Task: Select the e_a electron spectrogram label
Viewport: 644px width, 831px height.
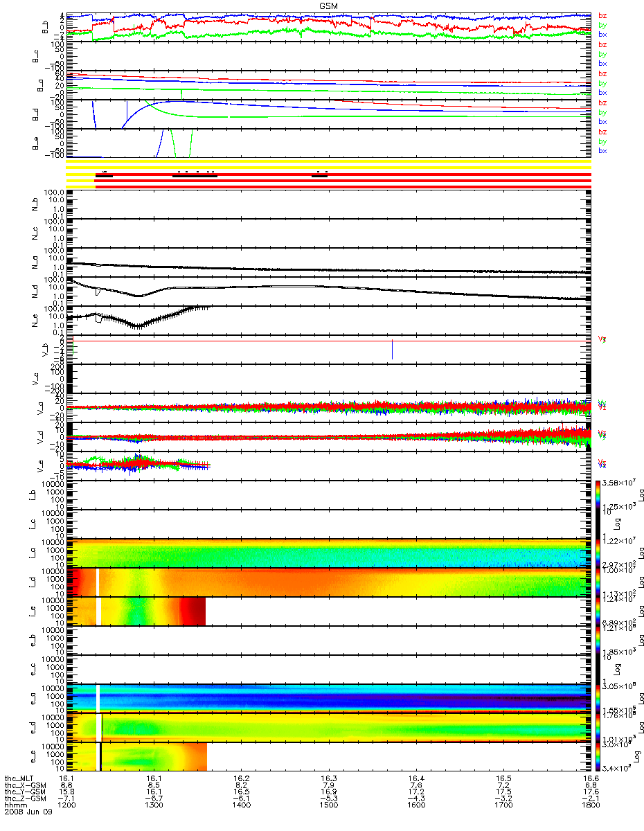Action: coord(32,699)
